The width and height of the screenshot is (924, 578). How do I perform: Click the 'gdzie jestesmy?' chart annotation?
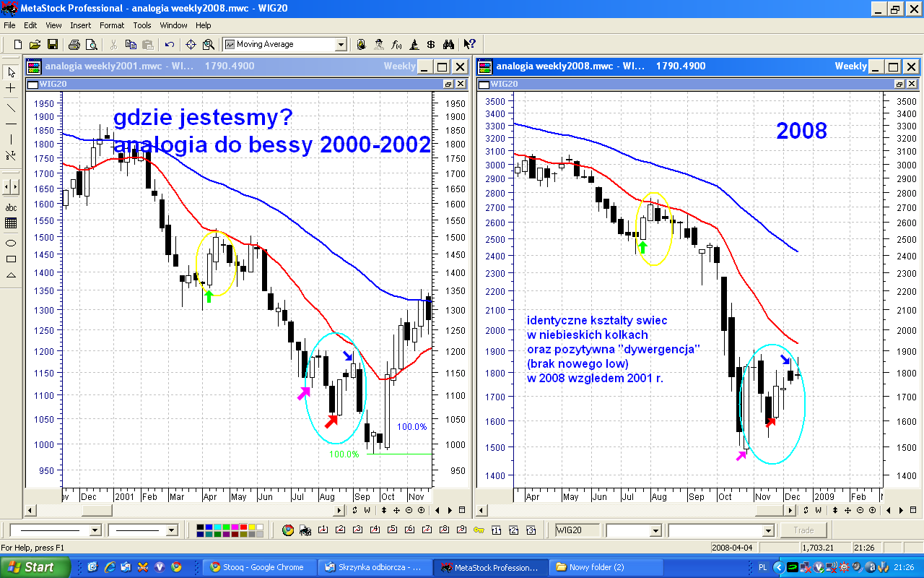[204, 117]
